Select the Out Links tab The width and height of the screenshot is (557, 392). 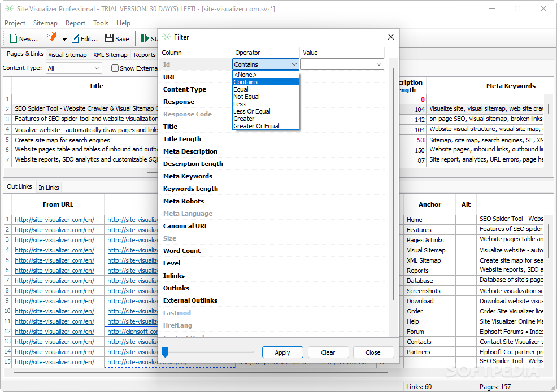[x=20, y=186]
